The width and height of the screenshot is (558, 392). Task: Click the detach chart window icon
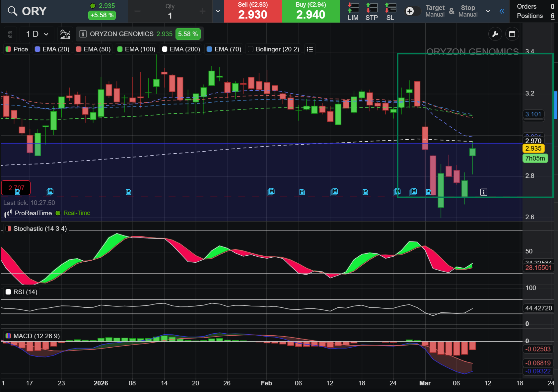tap(512, 34)
